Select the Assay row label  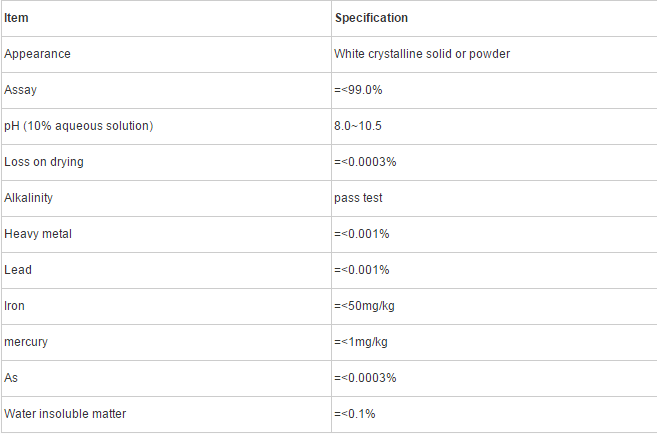pos(21,90)
